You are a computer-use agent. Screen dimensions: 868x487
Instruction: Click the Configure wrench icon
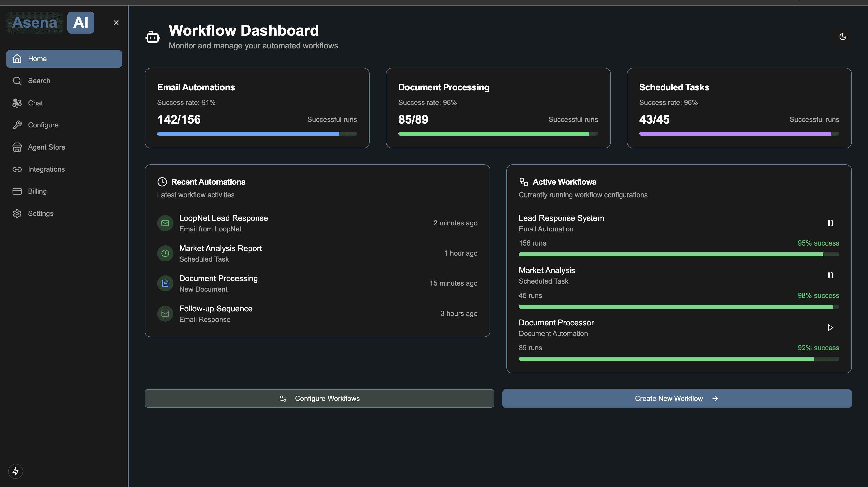tap(17, 125)
